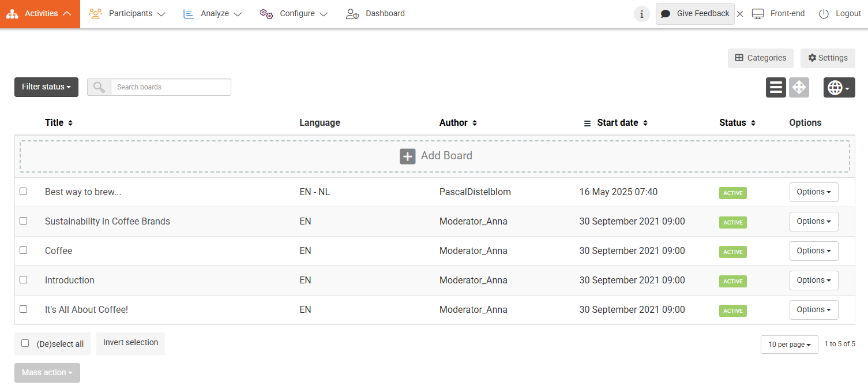The height and width of the screenshot is (389, 868).
Task: Click the Invert selection button
Action: (x=130, y=343)
